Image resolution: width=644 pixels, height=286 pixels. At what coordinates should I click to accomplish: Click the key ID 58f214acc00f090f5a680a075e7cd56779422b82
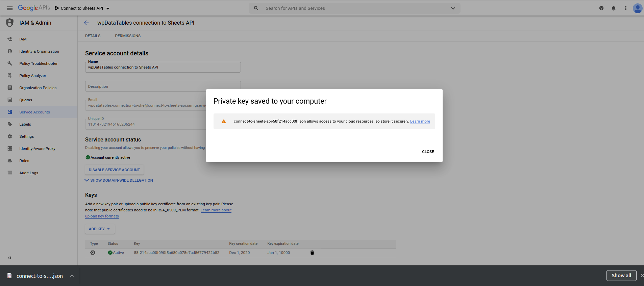[177, 253]
